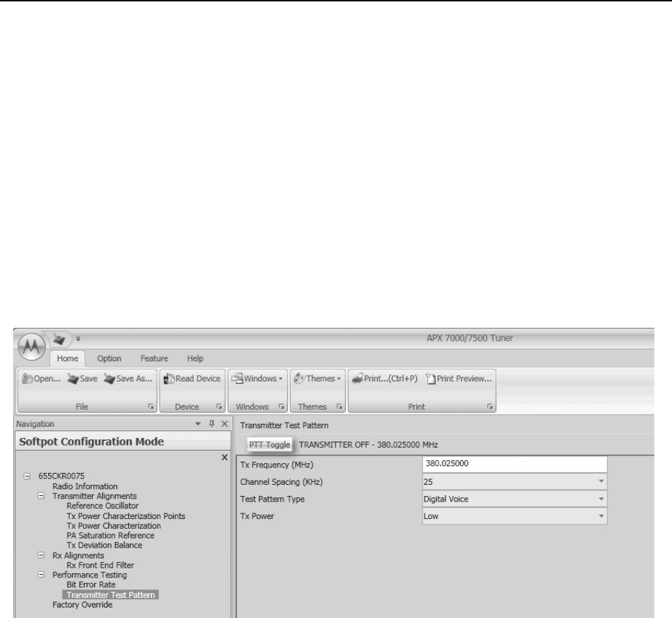The width and height of the screenshot is (672, 618).
Task: Open the Help ribbon tab
Action: click(x=195, y=359)
